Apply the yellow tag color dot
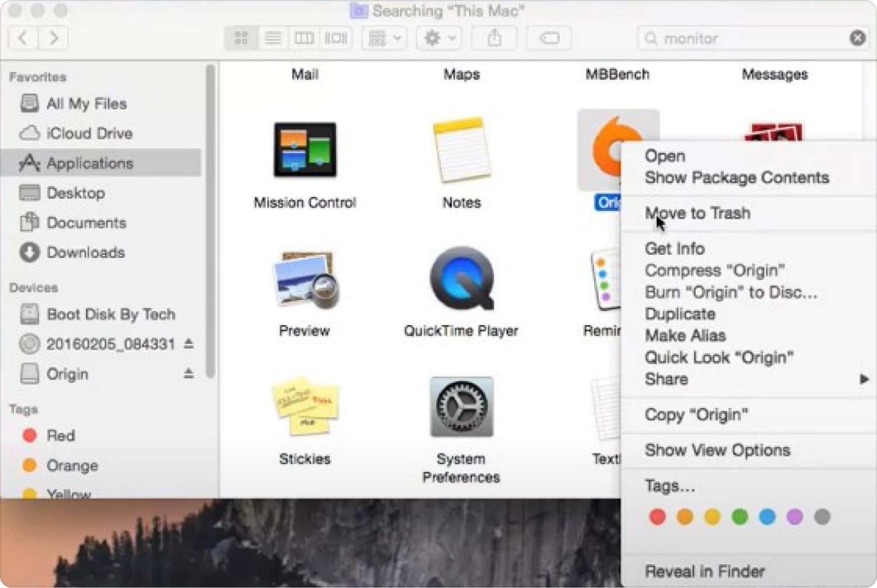Viewport: 877px width, 588px height. click(x=712, y=517)
